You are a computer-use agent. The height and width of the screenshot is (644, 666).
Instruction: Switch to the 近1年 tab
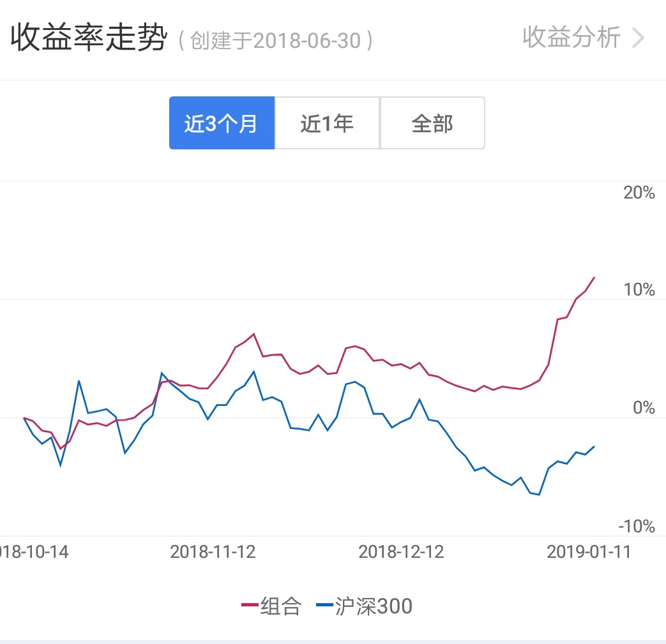(x=327, y=123)
